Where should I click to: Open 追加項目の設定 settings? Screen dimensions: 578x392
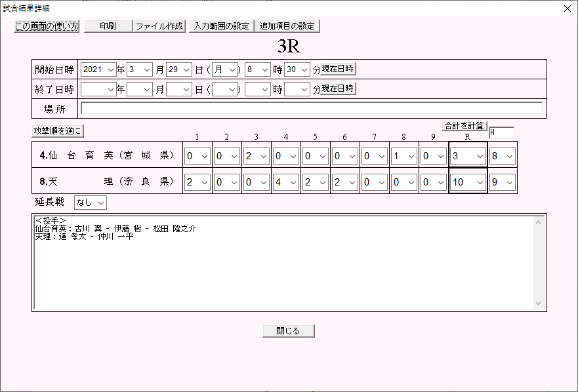pos(287,26)
